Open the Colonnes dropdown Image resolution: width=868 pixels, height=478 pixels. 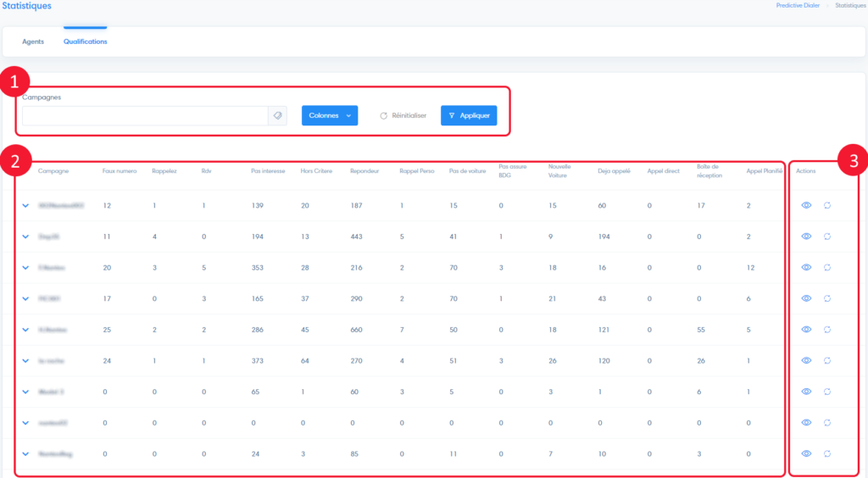point(330,116)
